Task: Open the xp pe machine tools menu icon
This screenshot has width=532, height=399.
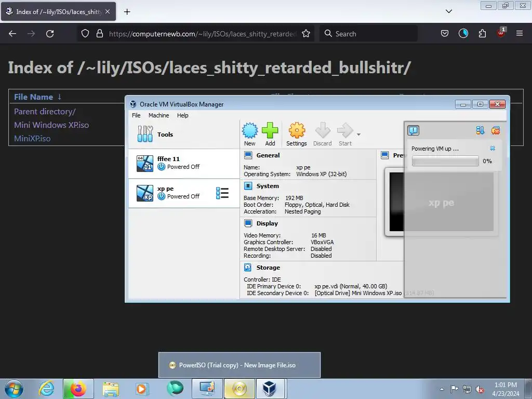Action: [222, 193]
